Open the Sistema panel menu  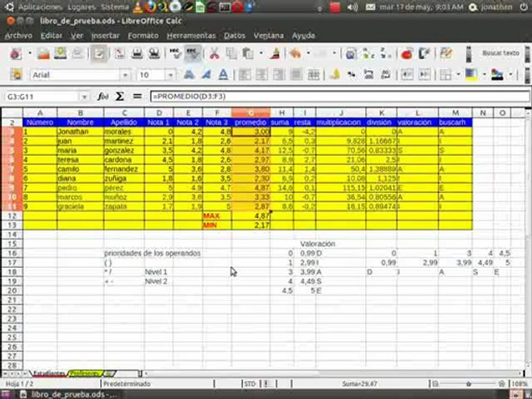[x=115, y=7]
